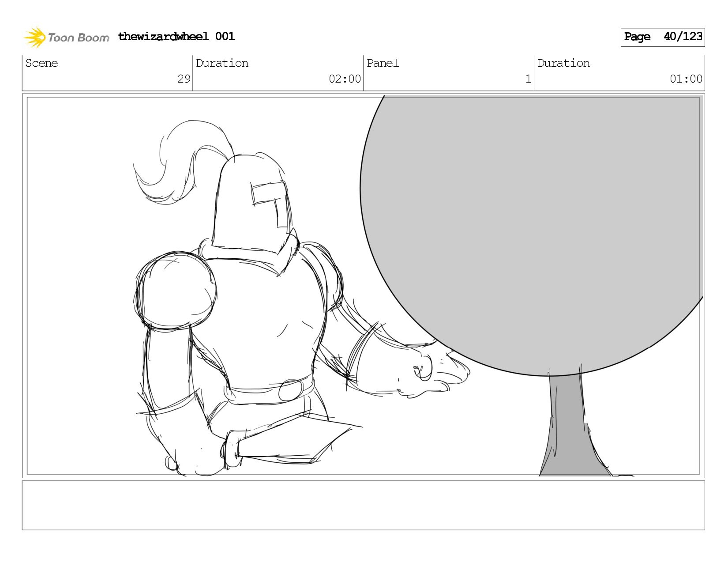The width and height of the screenshot is (728, 563).
Task: Select the project title 'thewizardwheel 001'
Action: point(176,36)
